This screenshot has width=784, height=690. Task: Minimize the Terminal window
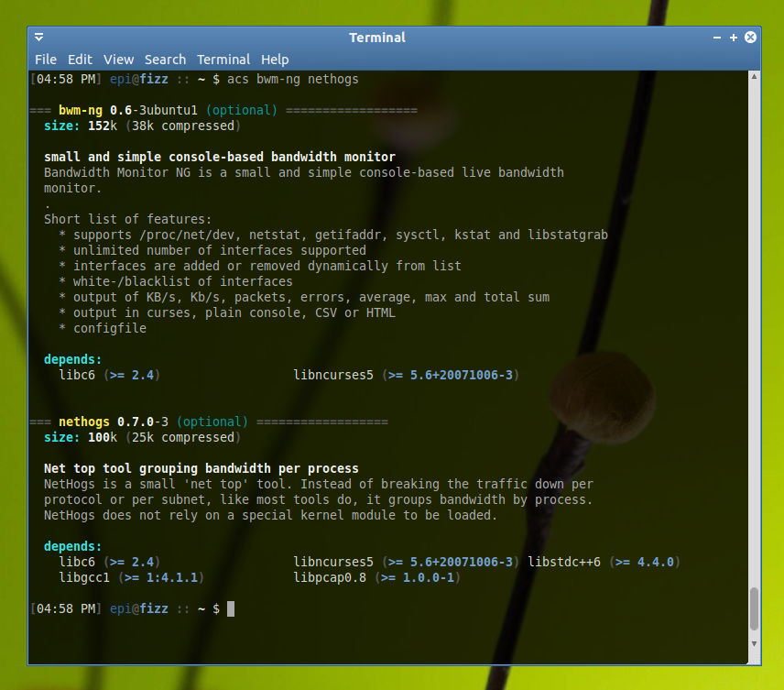click(717, 38)
